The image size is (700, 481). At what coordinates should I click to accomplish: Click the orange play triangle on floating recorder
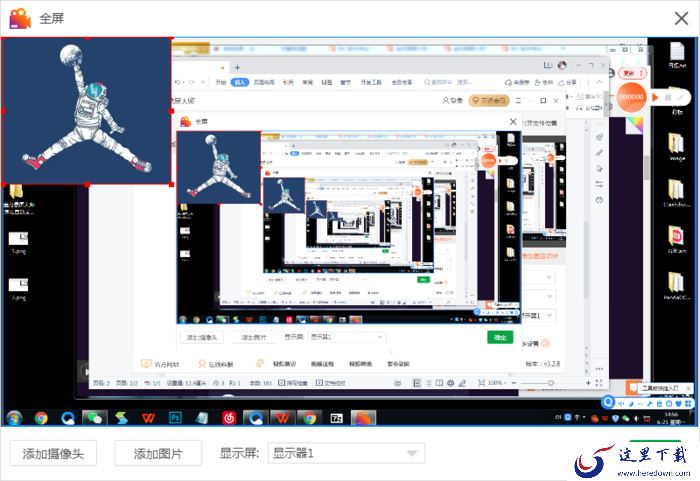click(x=655, y=97)
